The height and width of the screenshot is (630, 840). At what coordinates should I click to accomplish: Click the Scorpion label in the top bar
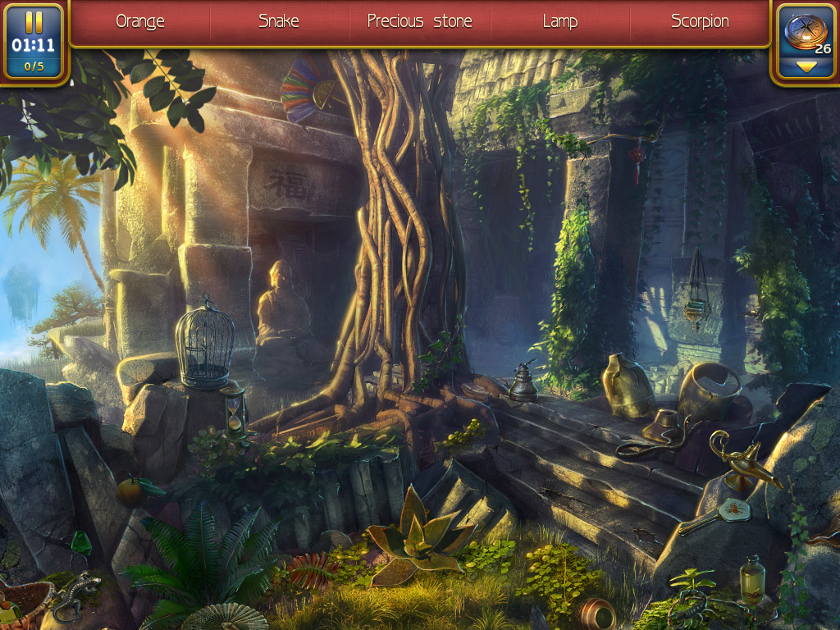(699, 21)
